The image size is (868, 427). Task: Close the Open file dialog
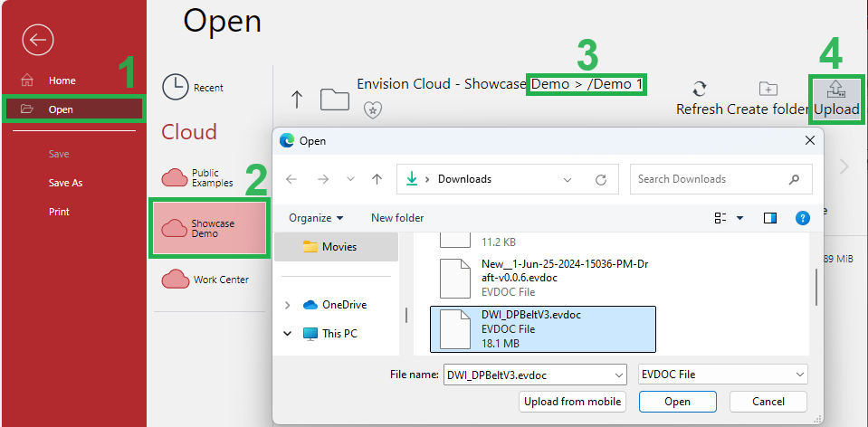click(x=809, y=141)
